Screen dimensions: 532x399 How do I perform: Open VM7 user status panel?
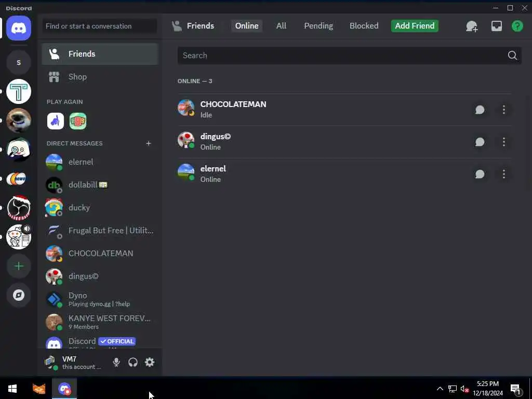coord(74,362)
